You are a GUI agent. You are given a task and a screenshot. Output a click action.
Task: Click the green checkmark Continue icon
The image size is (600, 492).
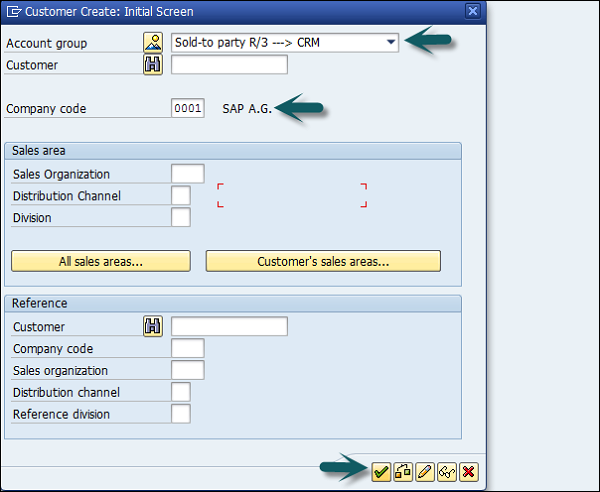pos(381,471)
